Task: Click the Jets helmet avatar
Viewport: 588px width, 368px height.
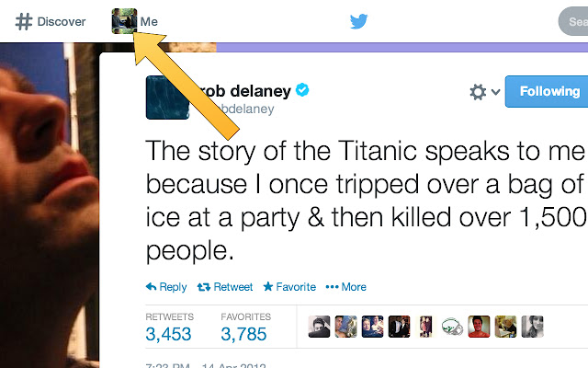Action: [x=452, y=327]
